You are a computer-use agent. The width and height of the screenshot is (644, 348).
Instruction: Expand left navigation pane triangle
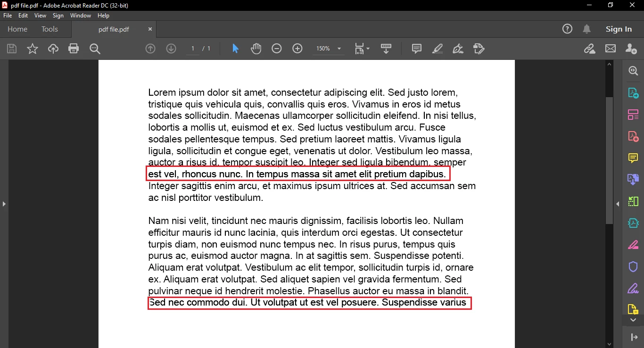pos(4,204)
